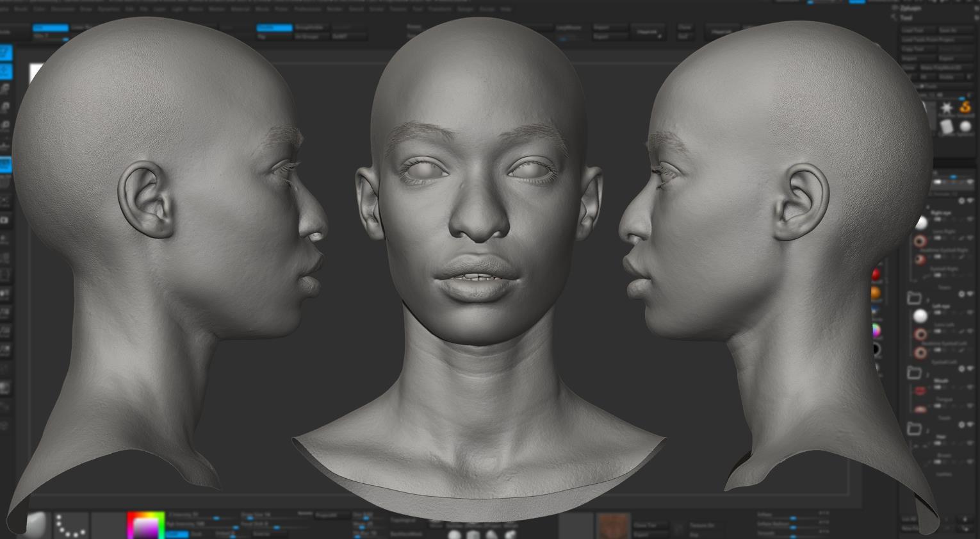Viewport: 980px width, 539px height.
Task: Hide the Left eye folder with eye icon
Action: coord(970,294)
